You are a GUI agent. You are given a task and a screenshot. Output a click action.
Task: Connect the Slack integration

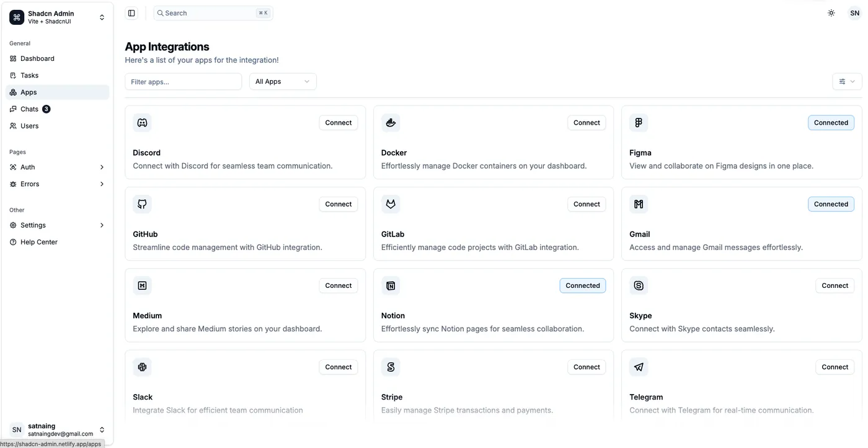pos(339,367)
